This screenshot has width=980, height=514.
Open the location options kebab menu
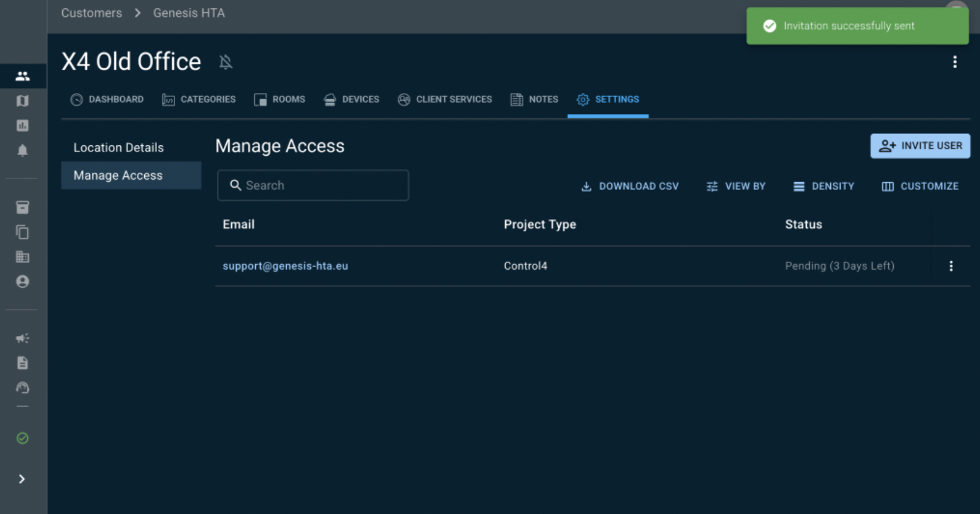click(955, 62)
